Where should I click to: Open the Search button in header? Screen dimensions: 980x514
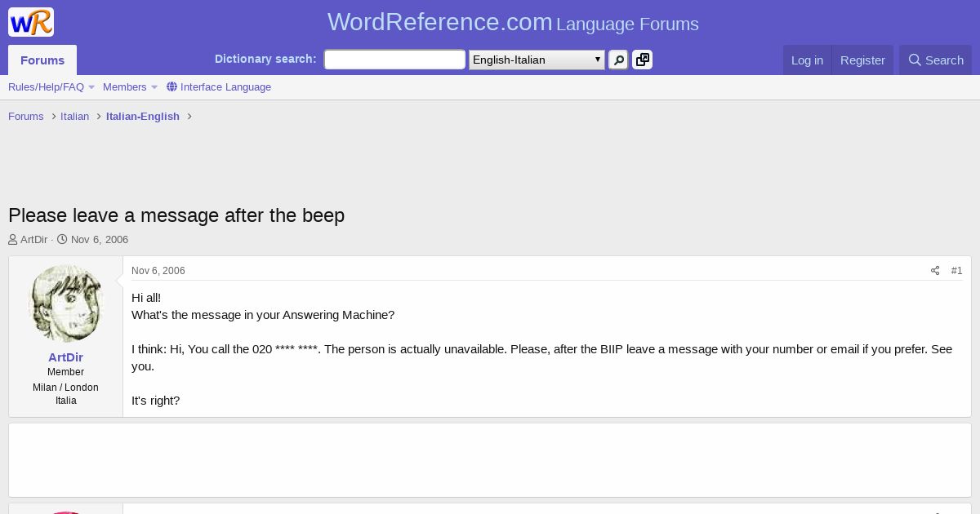pos(936,60)
